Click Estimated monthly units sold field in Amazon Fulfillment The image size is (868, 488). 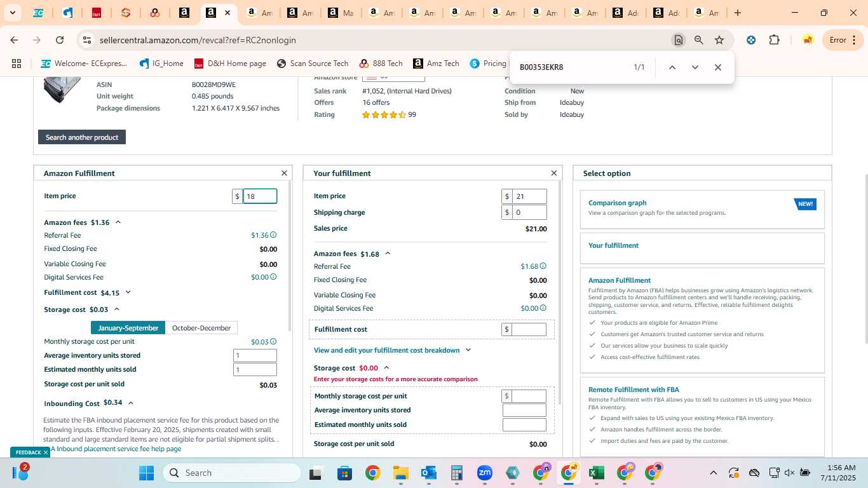pos(255,370)
